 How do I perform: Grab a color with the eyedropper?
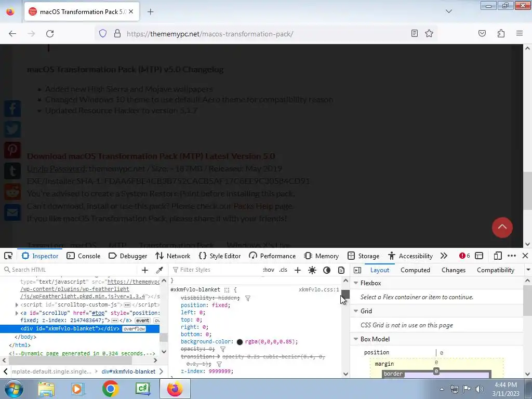point(159,270)
